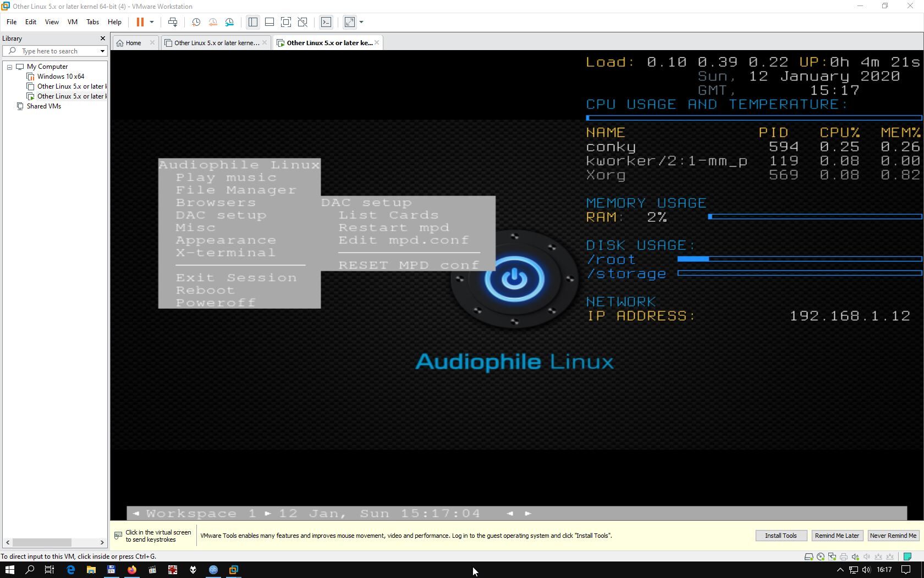This screenshot has height=578, width=924.
Task: Close the active Other Linux tab
Action: [x=377, y=43]
